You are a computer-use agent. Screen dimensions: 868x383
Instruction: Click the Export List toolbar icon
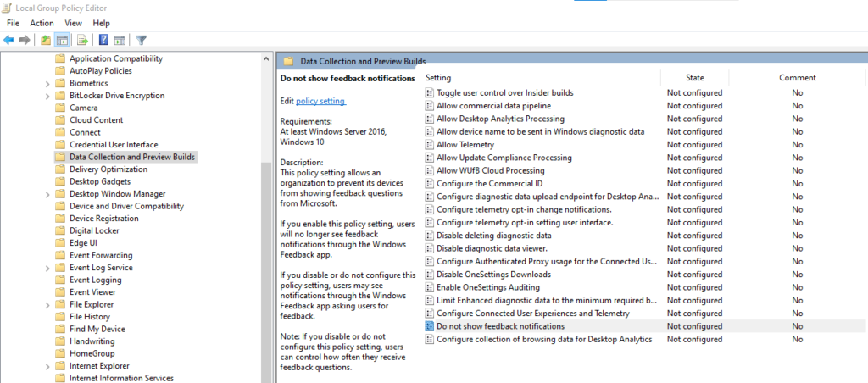(82, 40)
